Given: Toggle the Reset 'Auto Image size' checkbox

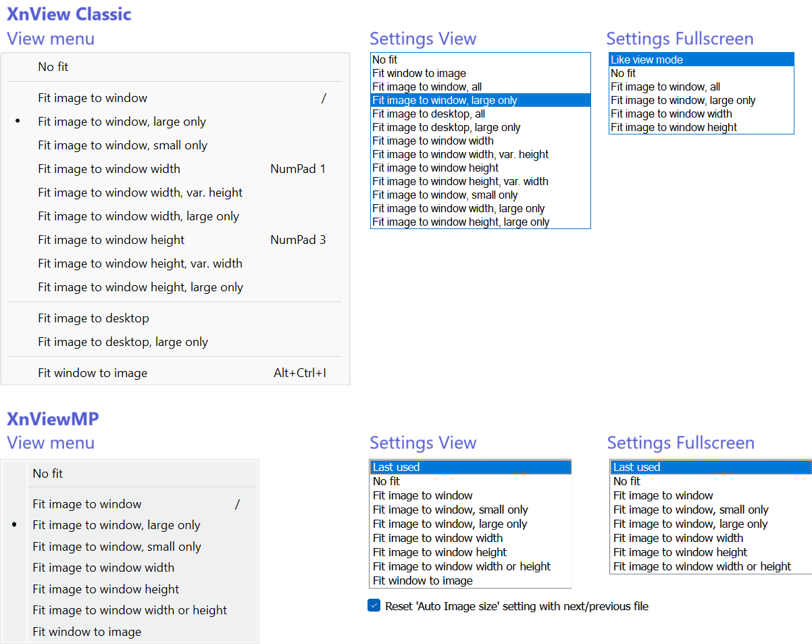Looking at the screenshot, I should [x=374, y=606].
